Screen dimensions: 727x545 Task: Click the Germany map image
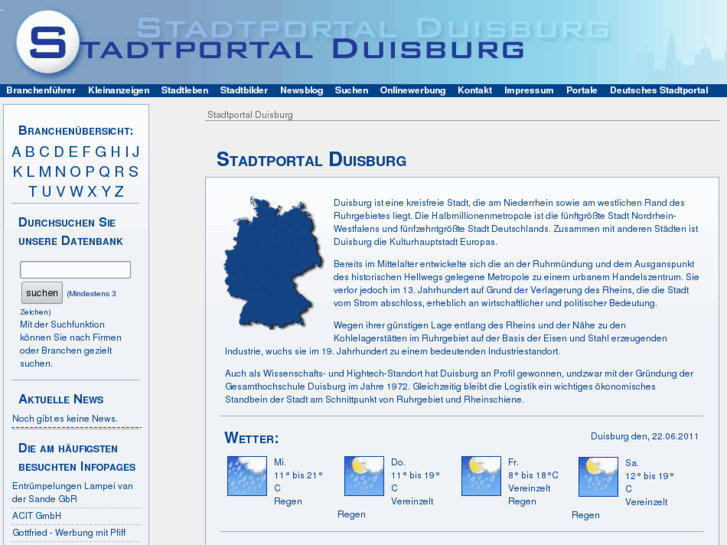pos(274,263)
